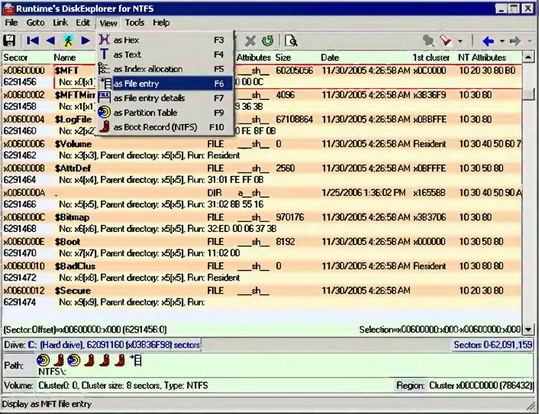Click the Attributes column header
Screen dimensions: 539x414
coord(254,57)
